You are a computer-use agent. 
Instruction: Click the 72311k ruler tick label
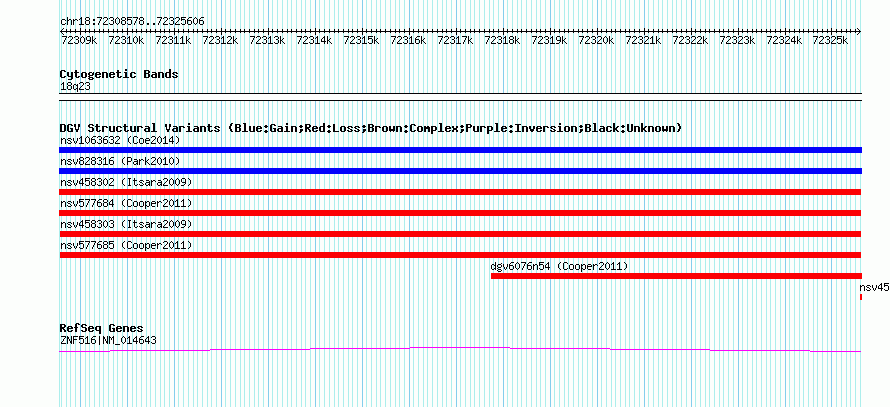[174, 41]
